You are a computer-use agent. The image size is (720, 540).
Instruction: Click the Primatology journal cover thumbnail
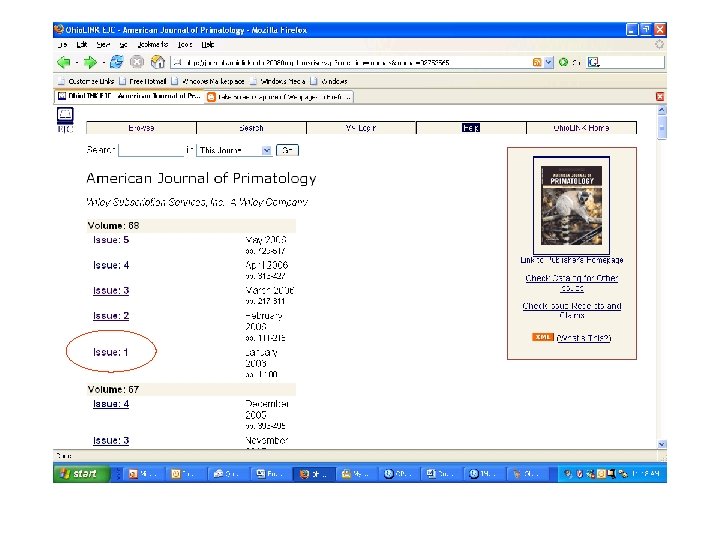click(572, 205)
